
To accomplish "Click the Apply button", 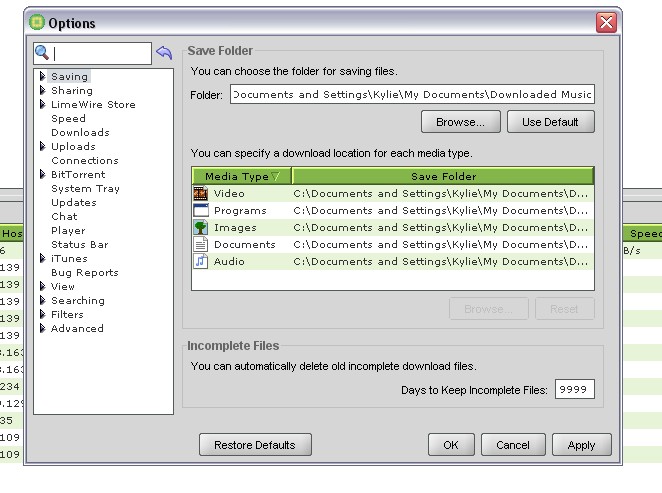I will point(581,445).
